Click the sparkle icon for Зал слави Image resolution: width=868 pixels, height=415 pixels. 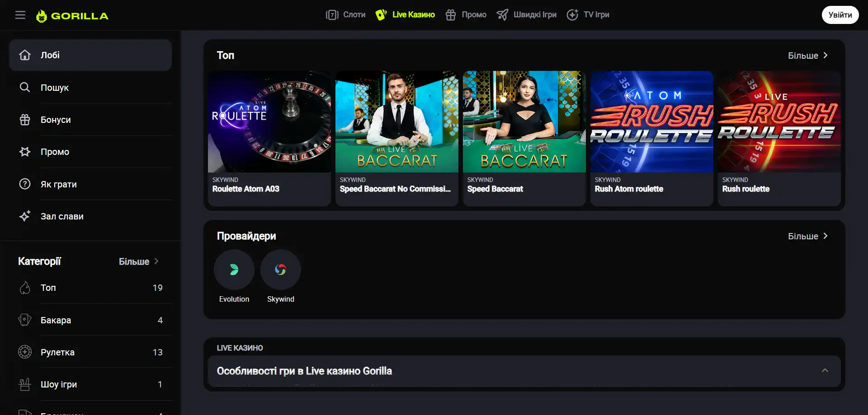click(x=25, y=216)
